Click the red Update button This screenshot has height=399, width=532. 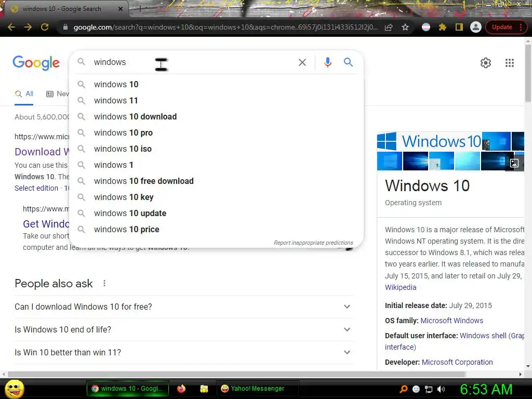click(502, 27)
